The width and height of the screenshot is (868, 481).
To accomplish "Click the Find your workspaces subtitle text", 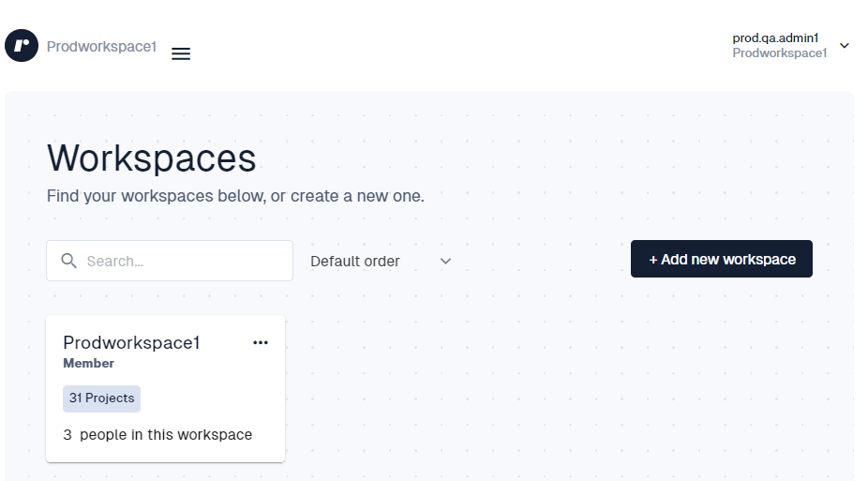I will click(235, 196).
